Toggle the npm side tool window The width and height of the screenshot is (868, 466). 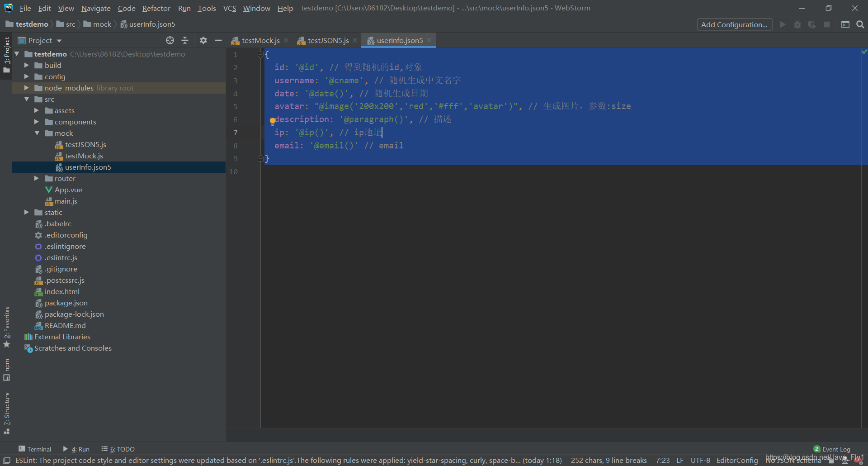coord(7,370)
